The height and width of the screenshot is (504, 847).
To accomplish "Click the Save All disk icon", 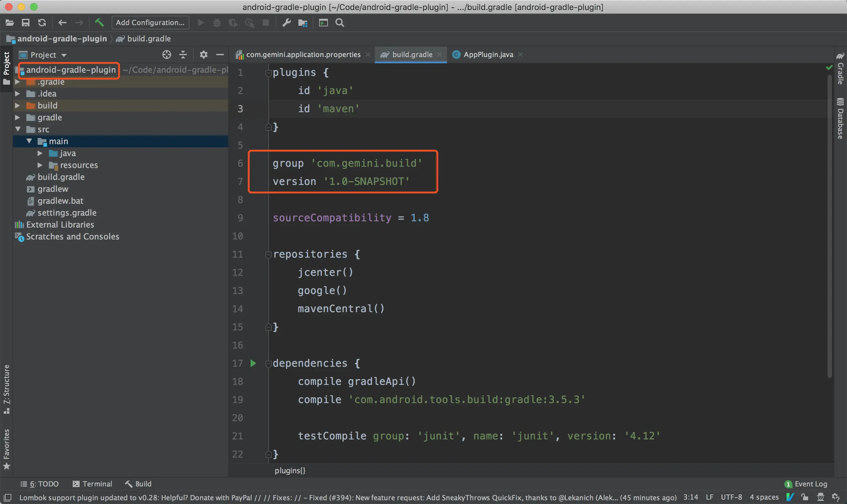I will pyautogui.click(x=25, y=23).
